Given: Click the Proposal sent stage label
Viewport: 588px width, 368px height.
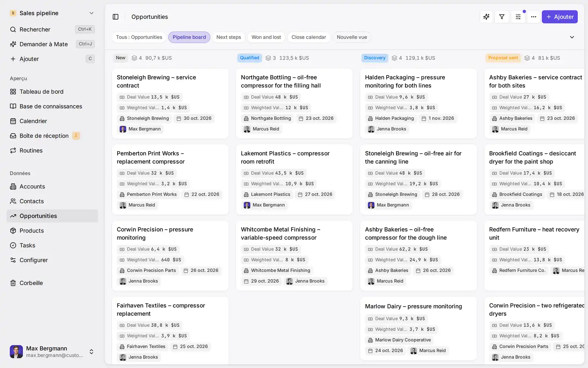Looking at the screenshot, I should [x=503, y=58].
